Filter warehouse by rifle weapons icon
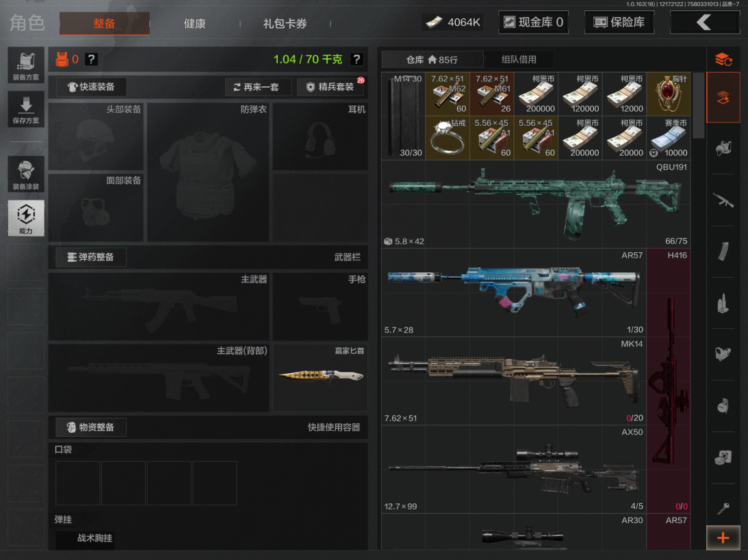748x560 pixels. click(x=723, y=200)
